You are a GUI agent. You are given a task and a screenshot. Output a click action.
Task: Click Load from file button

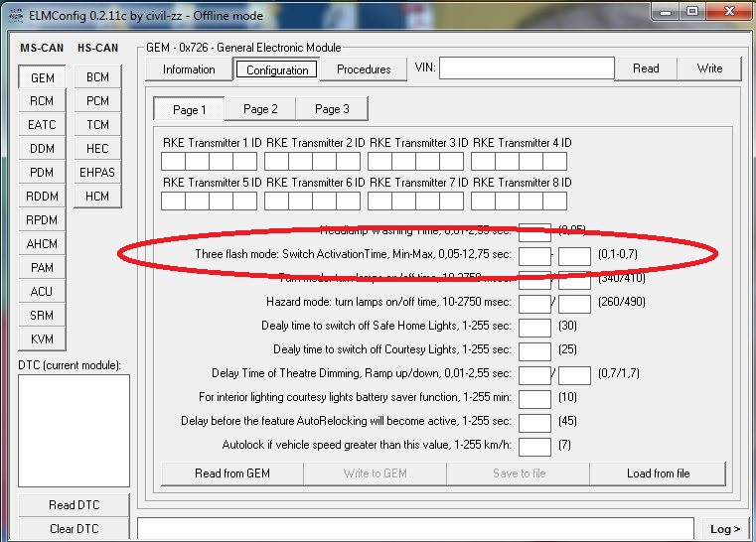(658, 474)
